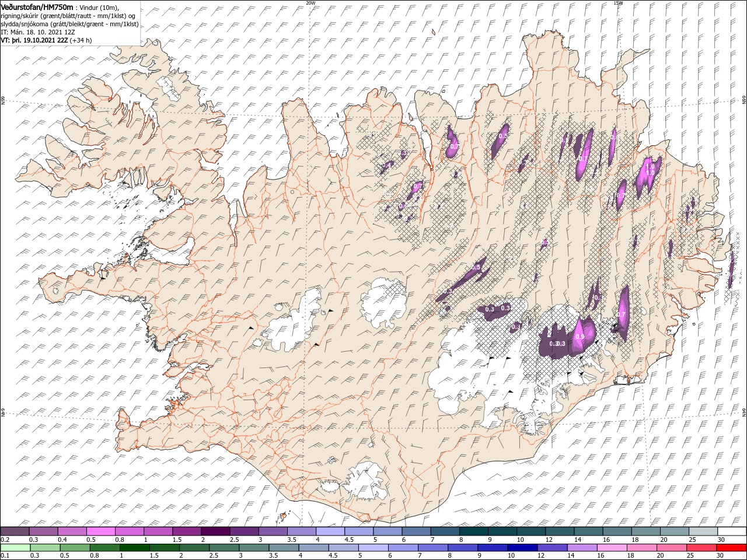747x560 pixels.
Task: Select the 1.5 purple swatch in upper legend row
Action: (x=187, y=531)
